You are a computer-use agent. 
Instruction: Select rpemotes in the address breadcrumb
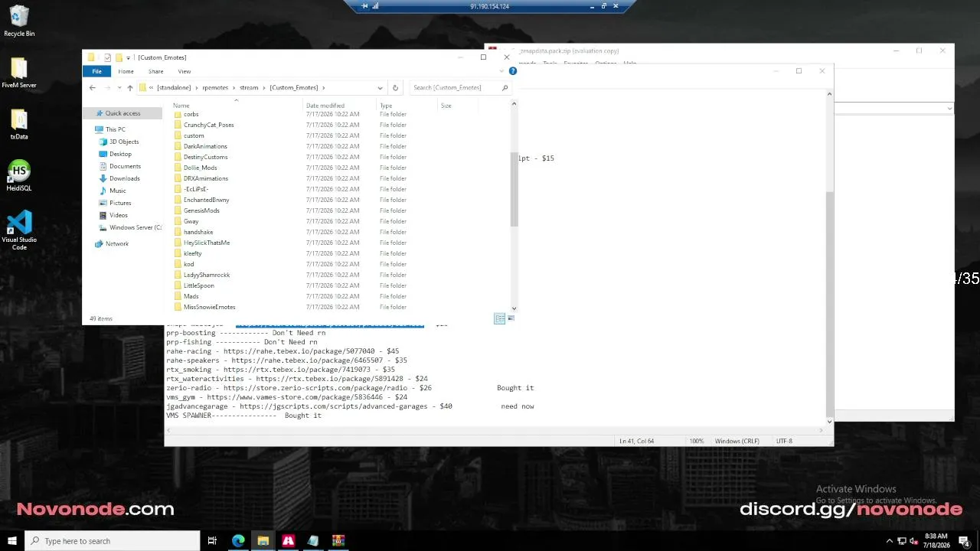click(215, 88)
